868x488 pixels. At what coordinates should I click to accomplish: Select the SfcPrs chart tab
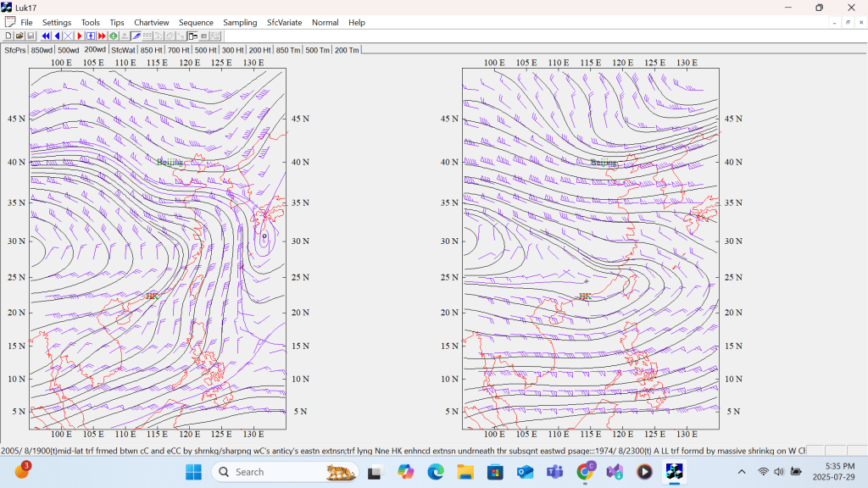(x=14, y=50)
